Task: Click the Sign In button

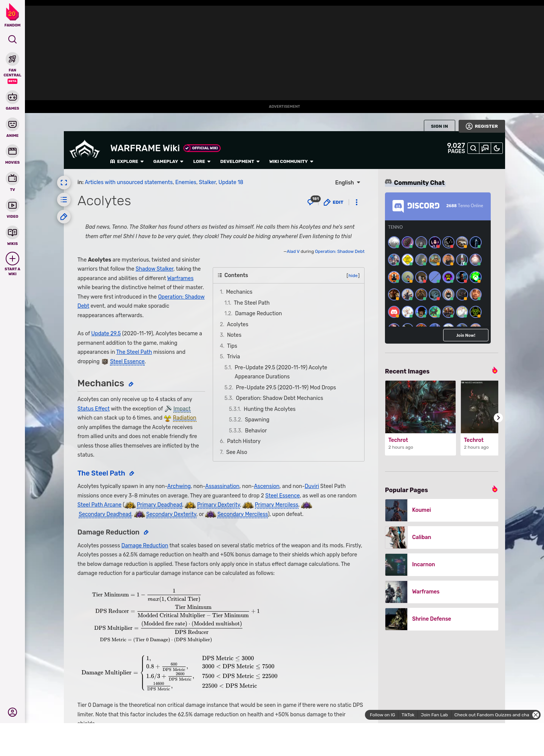Action: point(439,126)
